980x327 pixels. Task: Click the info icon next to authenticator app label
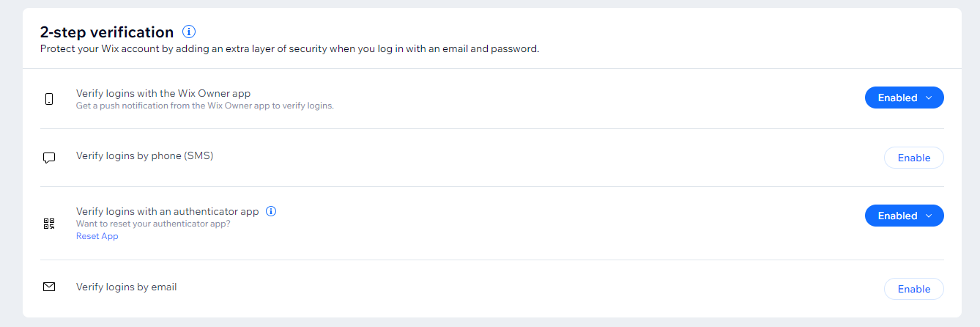[x=271, y=211]
